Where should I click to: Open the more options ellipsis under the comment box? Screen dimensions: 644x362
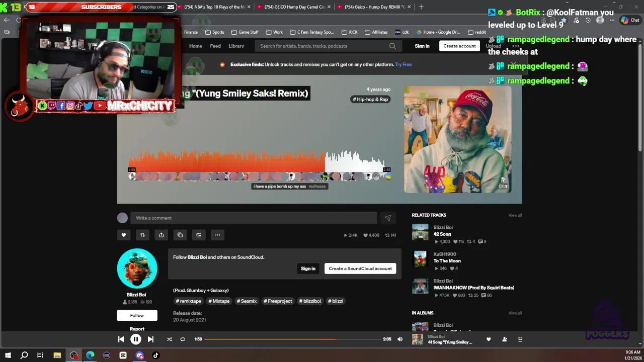point(217,235)
